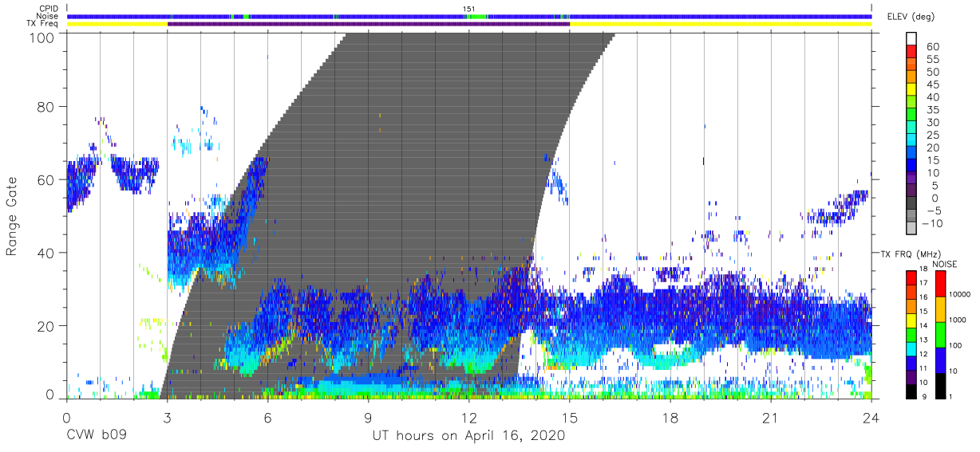Click the purple segment of TX Freq strip
This screenshot has height=452, width=980.
(x=369, y=24)
